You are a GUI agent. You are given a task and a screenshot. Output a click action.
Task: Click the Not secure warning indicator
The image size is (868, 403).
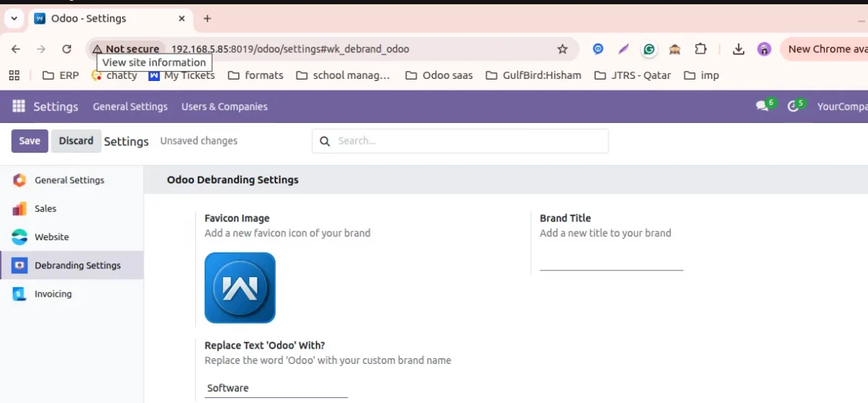(x=126, y=49)
